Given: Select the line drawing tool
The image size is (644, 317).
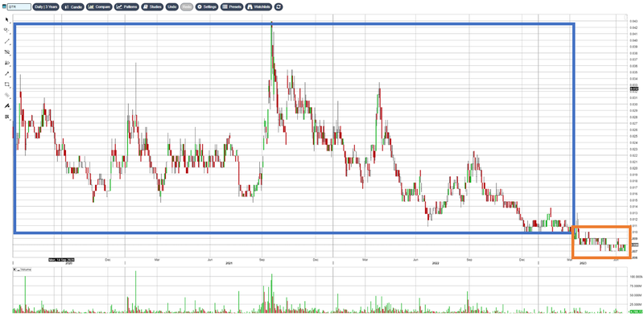Looking at the screenshot, I should click(7, 42).
